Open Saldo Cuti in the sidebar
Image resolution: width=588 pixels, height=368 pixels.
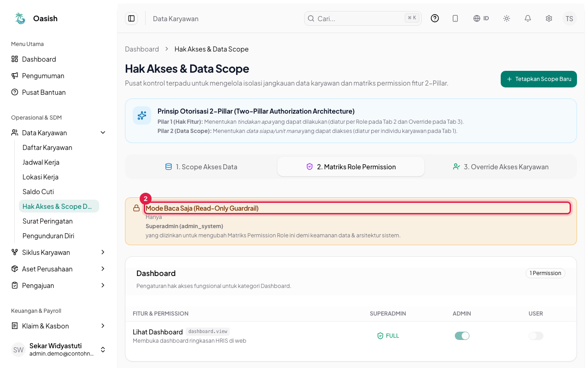(59, 192)
